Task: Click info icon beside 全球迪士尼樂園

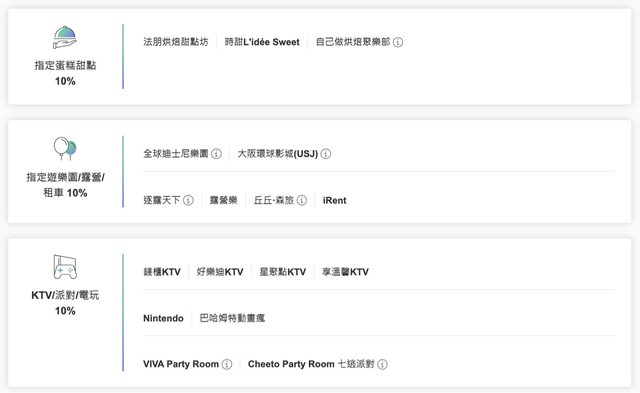Action: [x=216, y=154]
